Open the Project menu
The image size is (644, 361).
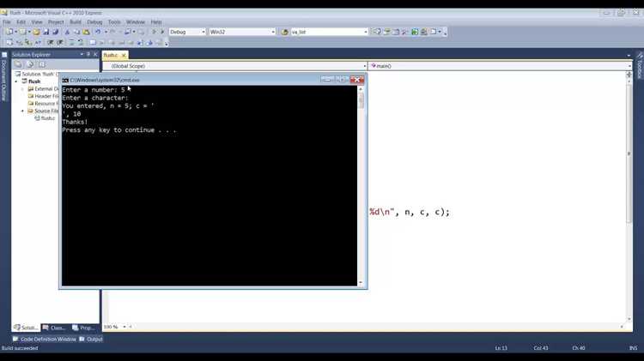pyautogui.click(x=56, y=21)
